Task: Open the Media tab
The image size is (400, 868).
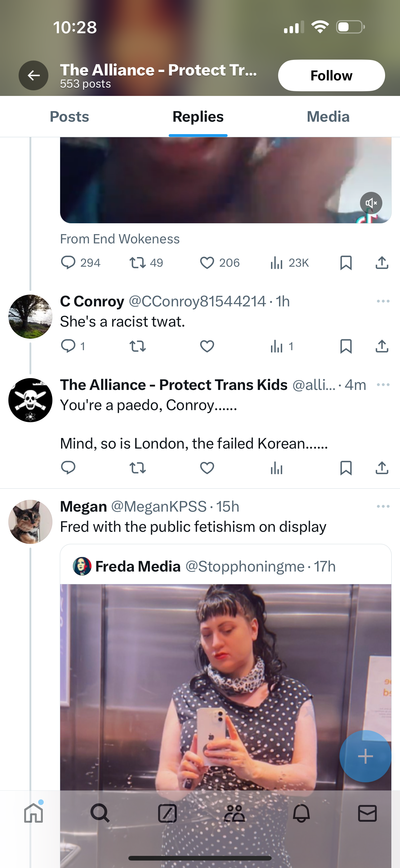Action: (x=328, y=117)
